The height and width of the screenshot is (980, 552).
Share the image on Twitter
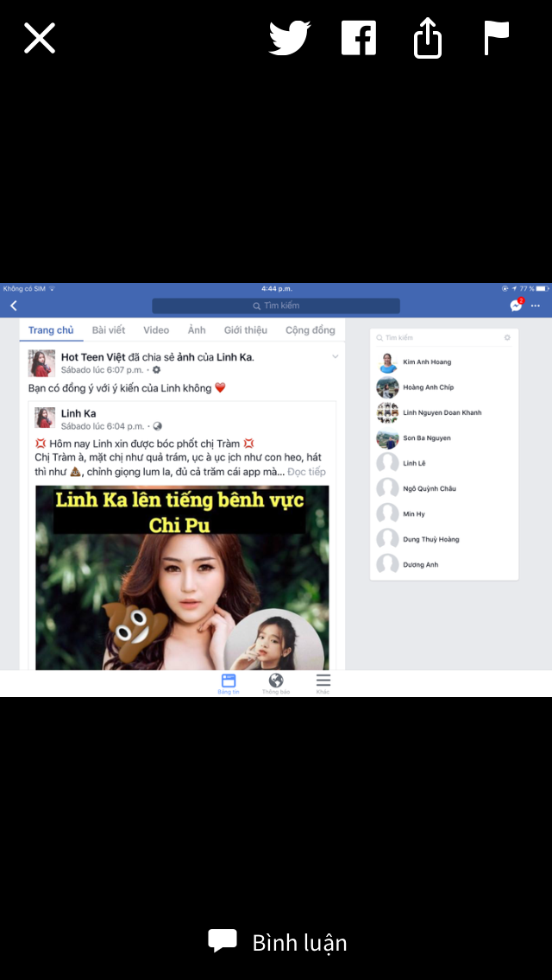290,38
